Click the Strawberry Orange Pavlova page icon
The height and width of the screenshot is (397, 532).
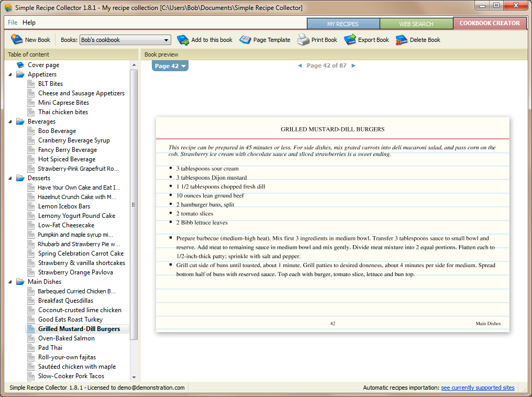31,272
